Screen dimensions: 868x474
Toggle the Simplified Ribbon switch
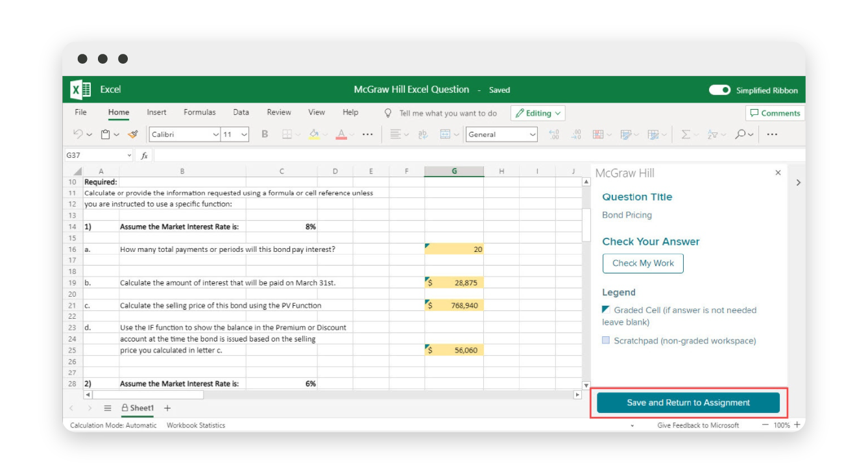pyautogui.click(x=719, y=90)
